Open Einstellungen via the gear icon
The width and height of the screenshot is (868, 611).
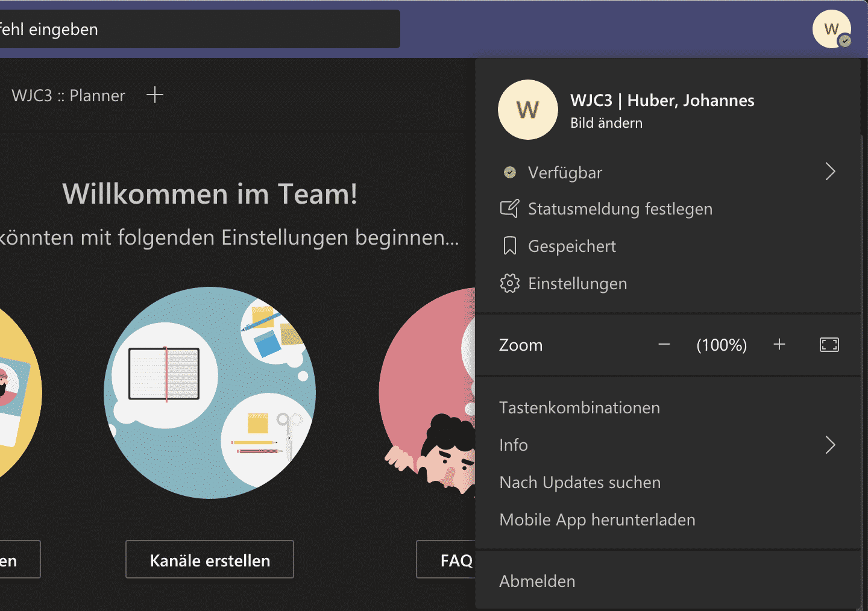click(510, 283)
